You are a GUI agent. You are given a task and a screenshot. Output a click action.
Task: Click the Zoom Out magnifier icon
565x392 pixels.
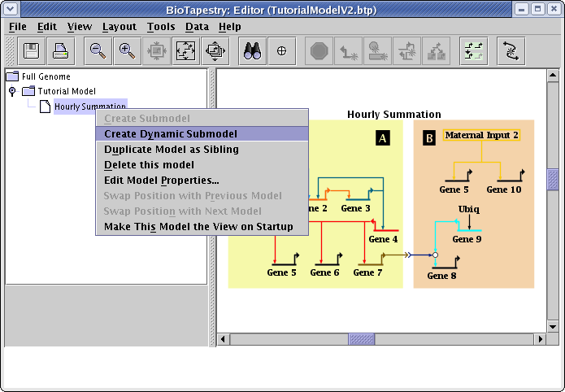pyautogui.click(x=98, y=51)
